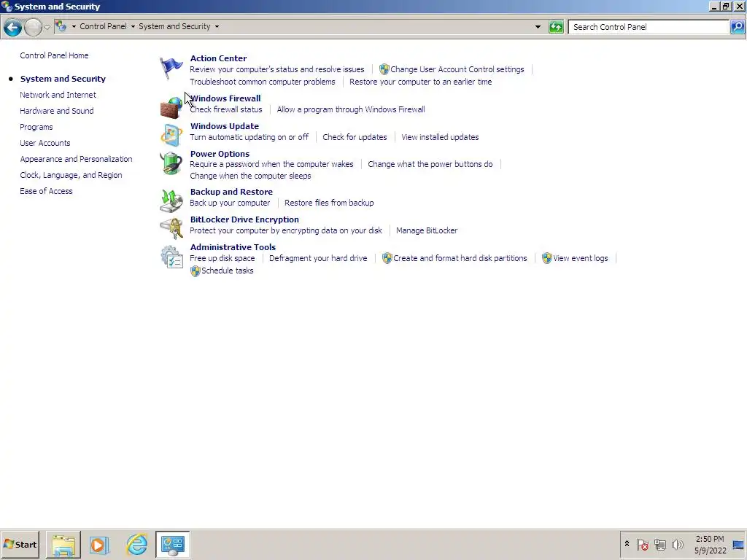Screen dimensions: 747x560
Task: Launch Internet Explorer from the taskbar
Action: [x=136, y=544]
